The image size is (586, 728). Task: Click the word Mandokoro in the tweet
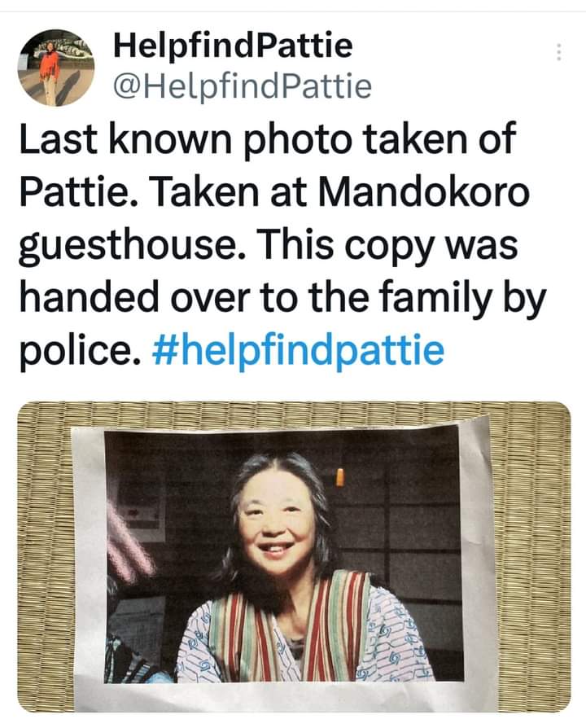pos(423,191)
